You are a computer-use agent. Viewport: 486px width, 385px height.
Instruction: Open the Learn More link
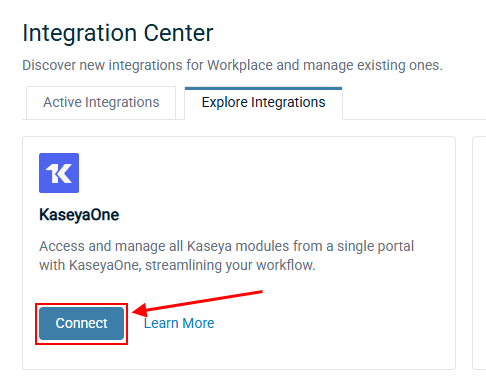click(x=179, y=323)
